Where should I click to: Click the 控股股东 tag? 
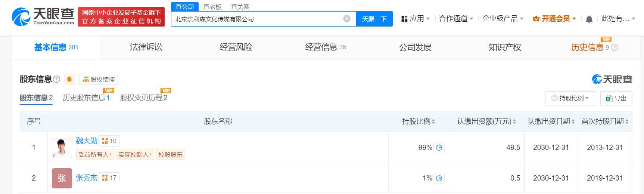coord(171,154)
